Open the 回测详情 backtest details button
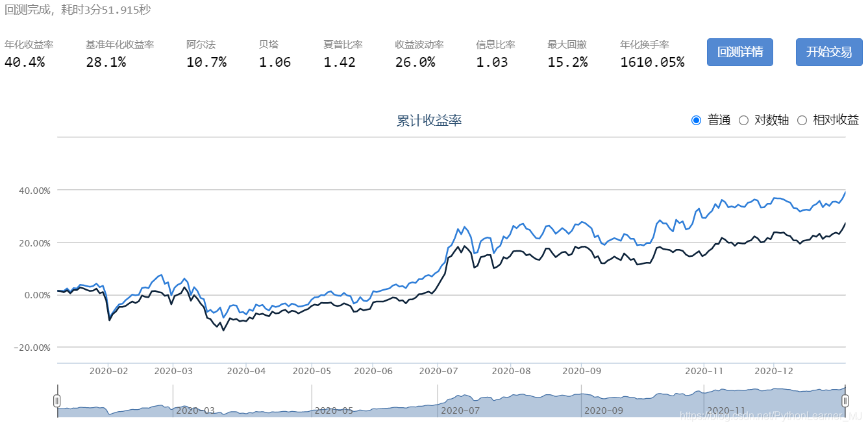868x428 pixels. (739, 52)
